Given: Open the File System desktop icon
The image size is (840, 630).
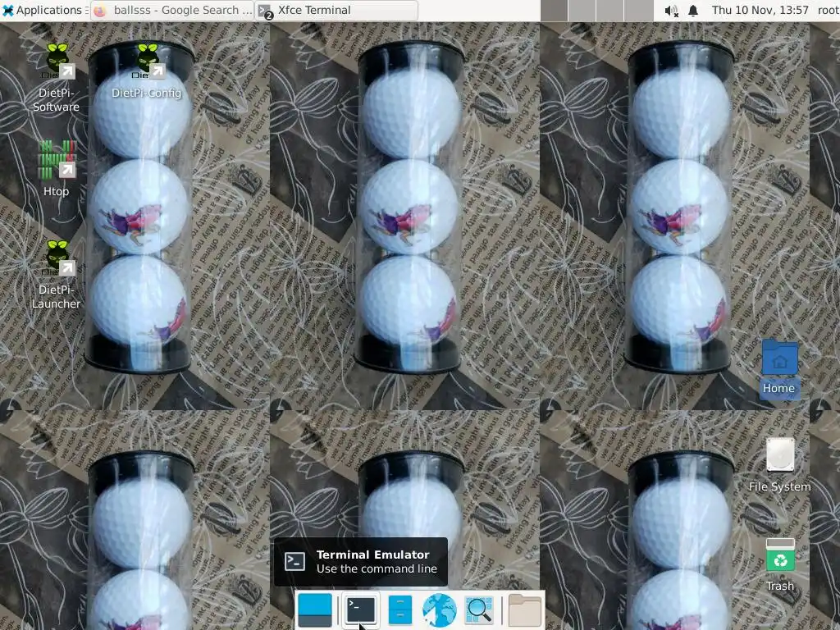Looking at the screenshot, I should coord(779,465).
